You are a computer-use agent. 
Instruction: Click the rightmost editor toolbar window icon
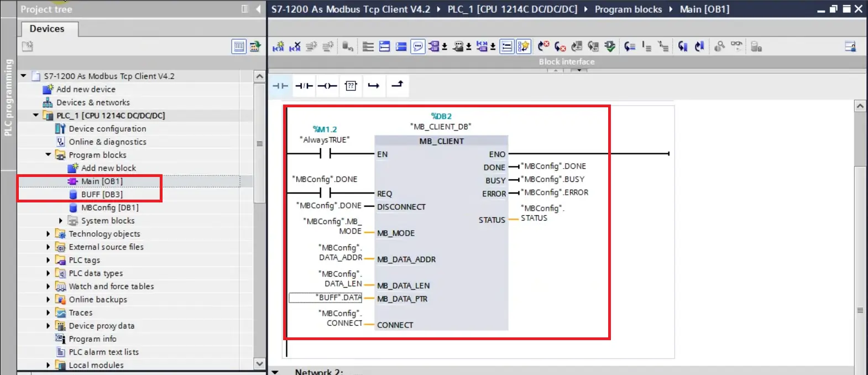pos(850,47)
